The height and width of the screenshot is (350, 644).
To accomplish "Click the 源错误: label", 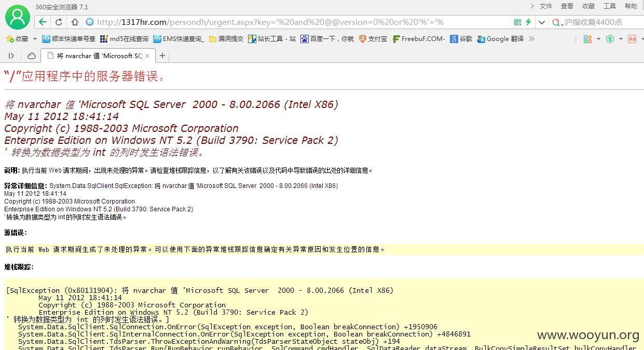I will [x=16, y=233].
